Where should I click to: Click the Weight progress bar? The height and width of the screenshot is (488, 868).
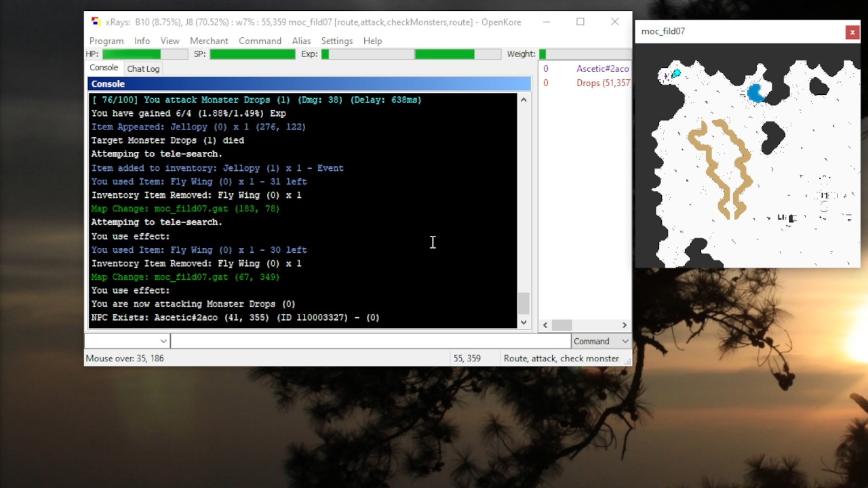585,54
